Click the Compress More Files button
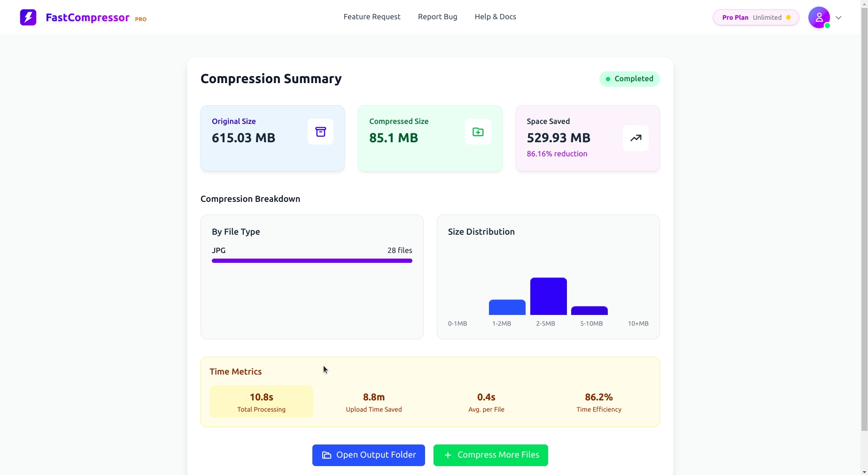The height and width of the screenshot is (475, 868). pos(491,455)
